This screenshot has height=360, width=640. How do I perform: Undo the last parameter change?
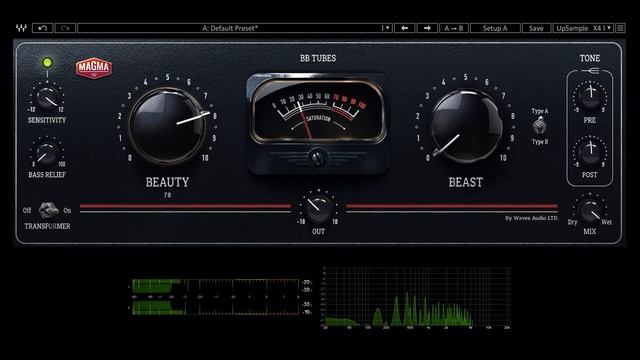[42, 28]
